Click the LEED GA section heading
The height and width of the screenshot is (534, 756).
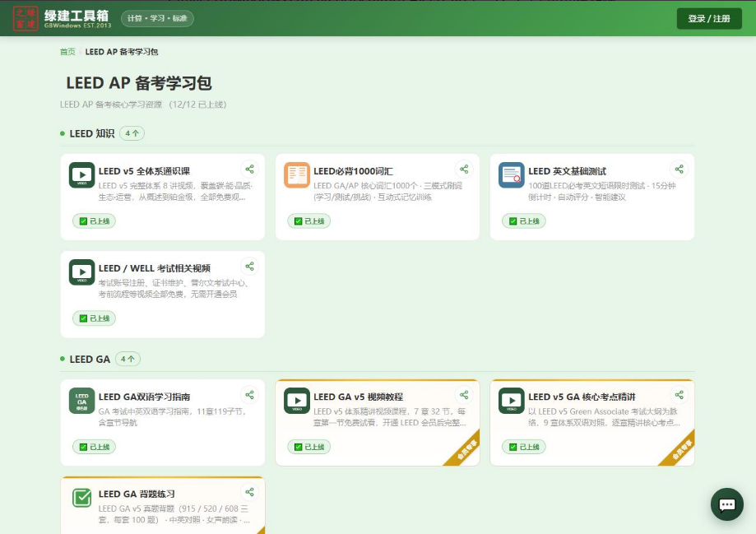(90, 360)
